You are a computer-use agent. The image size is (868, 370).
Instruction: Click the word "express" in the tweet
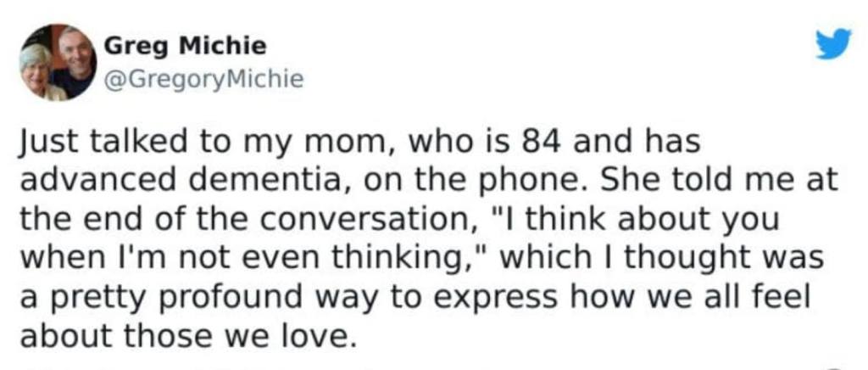point(490,298)
